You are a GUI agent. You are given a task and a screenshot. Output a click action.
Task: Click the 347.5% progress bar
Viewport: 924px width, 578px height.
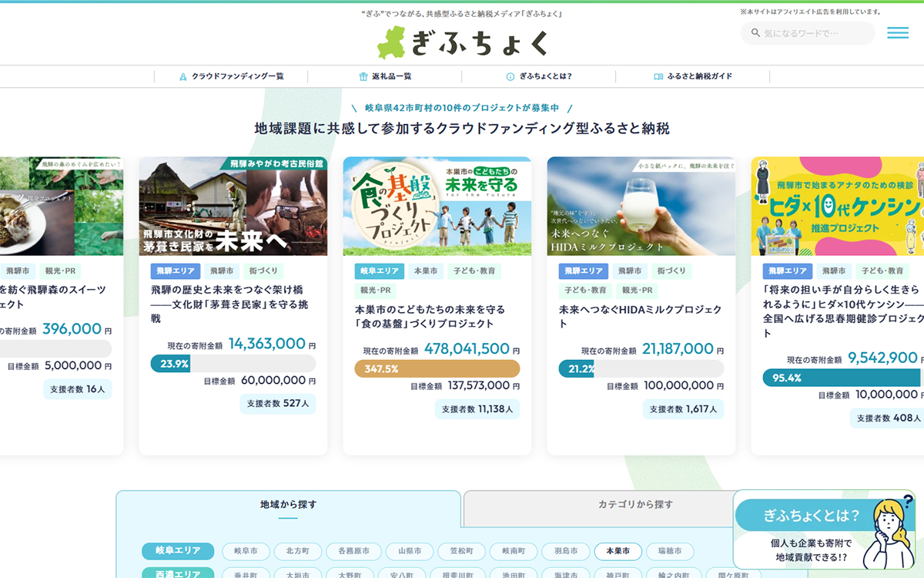(x=437, y=368)
